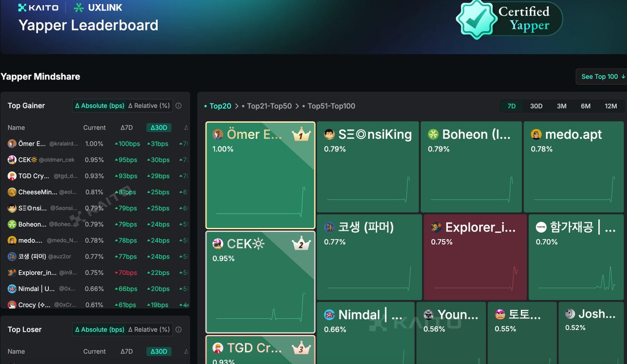The width and height of the screenshot is (627, 364).
Task: Click sparkline chart on Explorer_i... tile
Action: (x=474, y=277)
